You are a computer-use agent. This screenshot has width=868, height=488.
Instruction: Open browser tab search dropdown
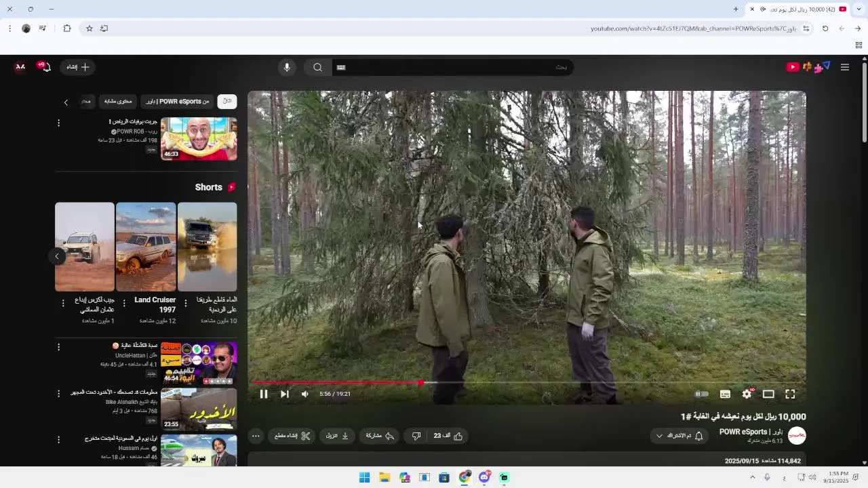click(859, 9)
